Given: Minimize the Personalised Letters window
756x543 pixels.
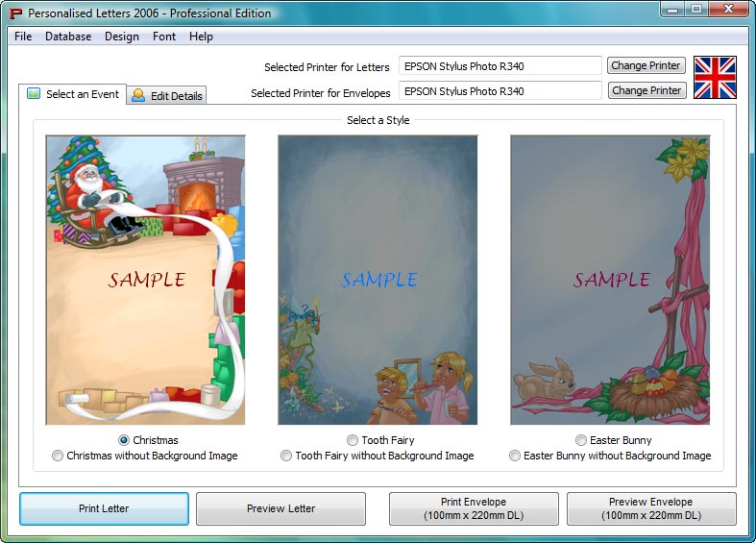Looking at the screenshot, I should tap(673, 10).
